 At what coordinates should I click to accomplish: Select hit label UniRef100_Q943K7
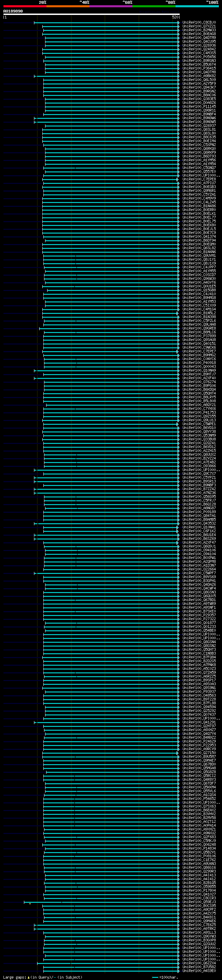click(199, 88)
